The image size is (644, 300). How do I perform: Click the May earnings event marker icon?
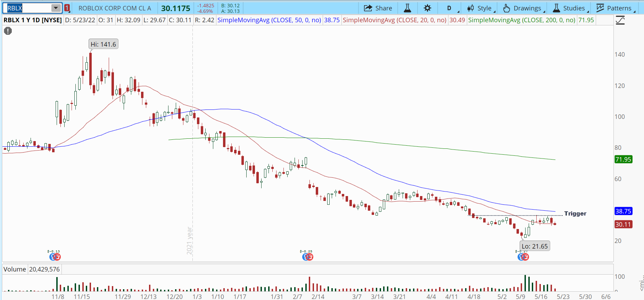pyautogui.click(x=523, y=257)
